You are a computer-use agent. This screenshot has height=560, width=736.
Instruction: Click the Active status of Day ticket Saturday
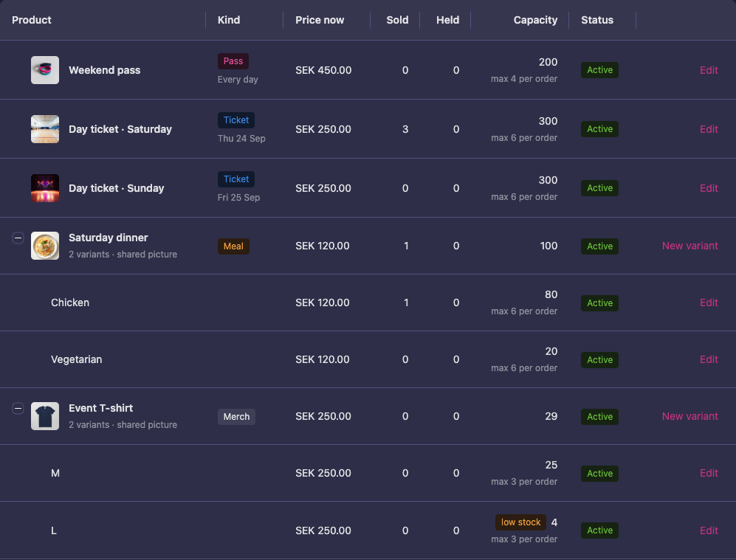600,129
